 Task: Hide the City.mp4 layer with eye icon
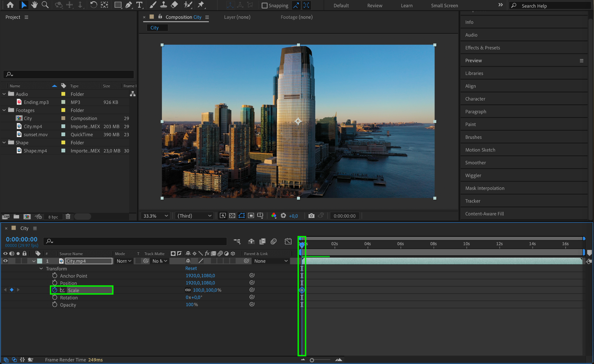click(5, 261)
